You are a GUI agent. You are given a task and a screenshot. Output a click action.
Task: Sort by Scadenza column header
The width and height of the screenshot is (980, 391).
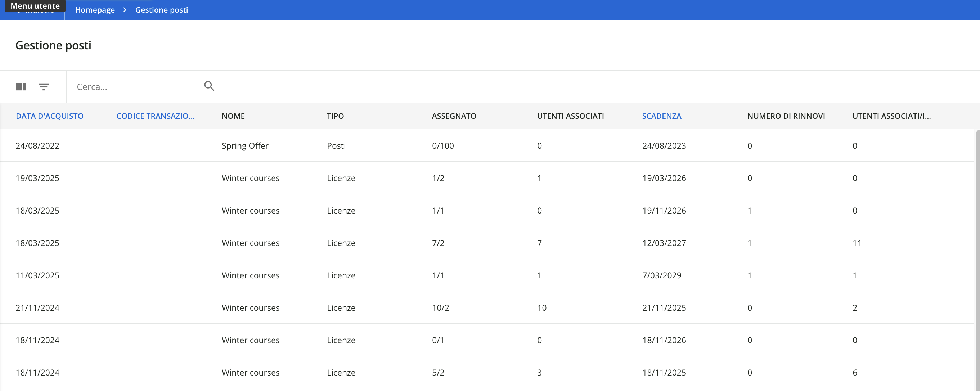662,116
